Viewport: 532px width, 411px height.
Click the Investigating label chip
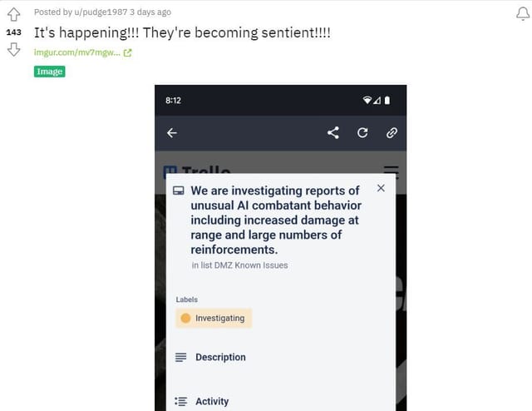pyautogui.click(x=214, y=319)
